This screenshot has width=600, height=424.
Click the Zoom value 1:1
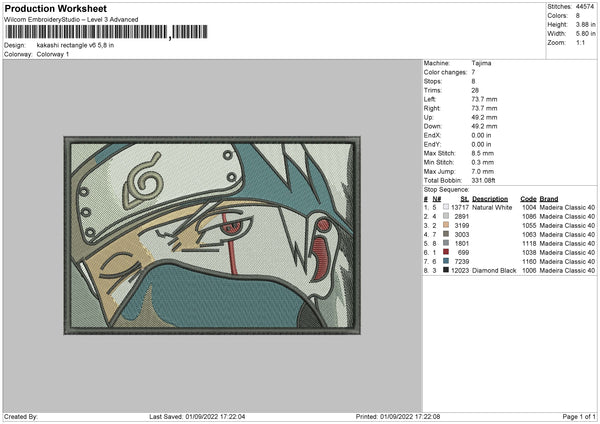[x=580, y=42]
